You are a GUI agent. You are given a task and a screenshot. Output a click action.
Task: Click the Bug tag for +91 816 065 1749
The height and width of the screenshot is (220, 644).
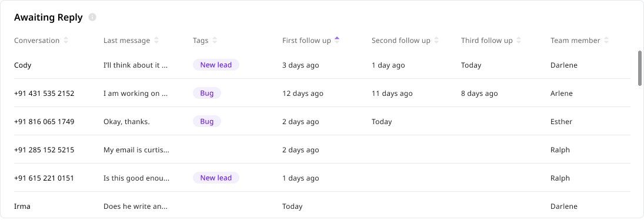(207, 121)
